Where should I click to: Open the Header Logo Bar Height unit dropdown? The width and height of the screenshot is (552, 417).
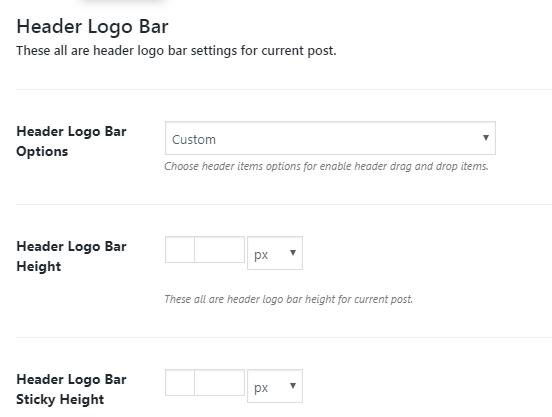pyautogui.click(x=275, y=253)
